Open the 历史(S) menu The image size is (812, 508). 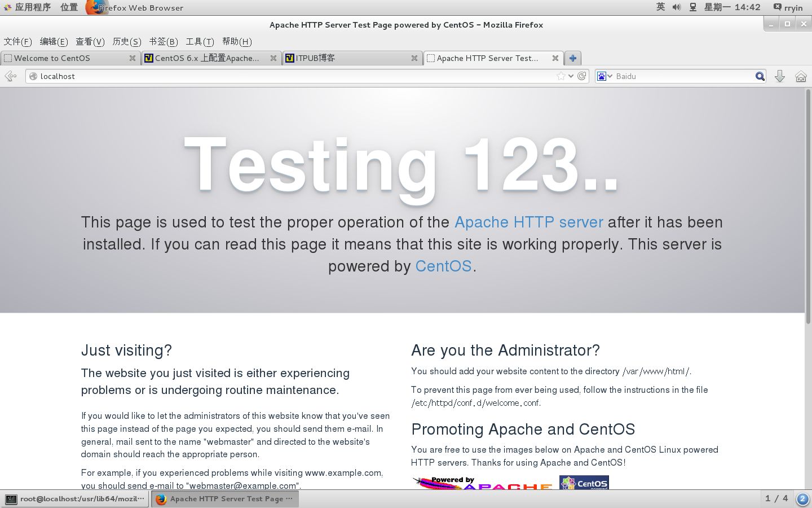pyautogui.click(x=127, y=42)
